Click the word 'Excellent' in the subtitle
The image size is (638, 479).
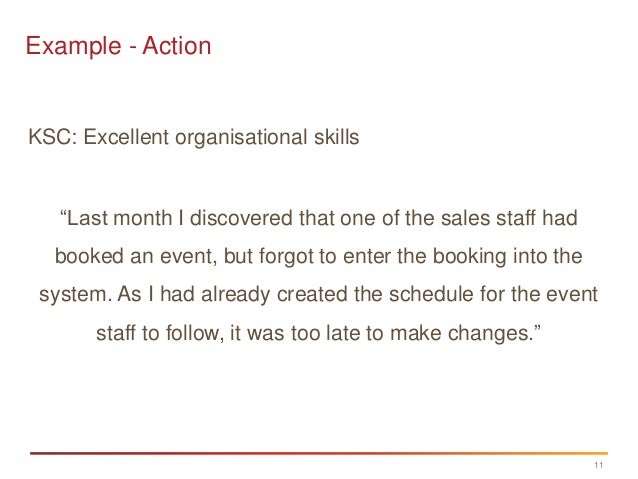(126, 137)
